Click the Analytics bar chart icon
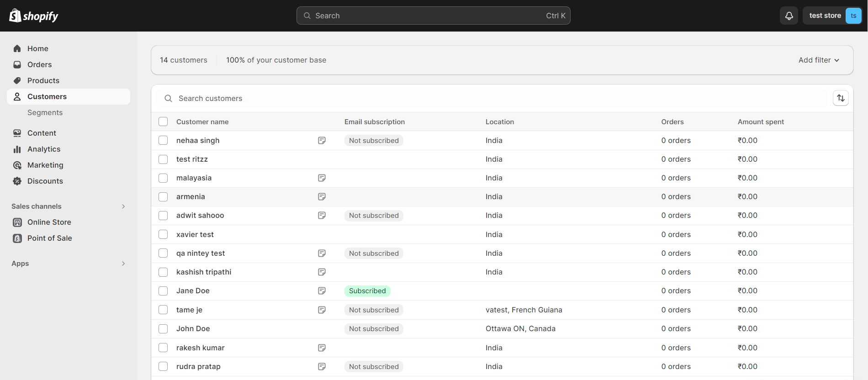Viewport: 868px width, 380px height. click(x=17, y=149)
